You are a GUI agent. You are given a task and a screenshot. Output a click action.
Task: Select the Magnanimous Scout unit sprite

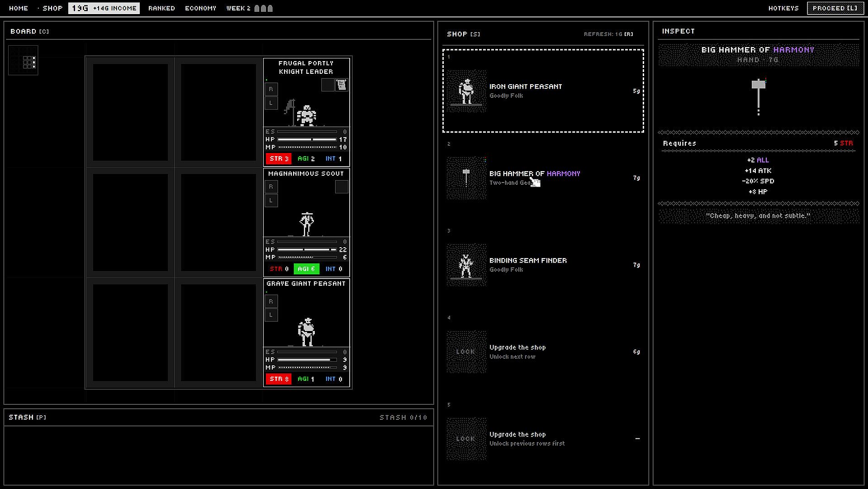[307, 224]
